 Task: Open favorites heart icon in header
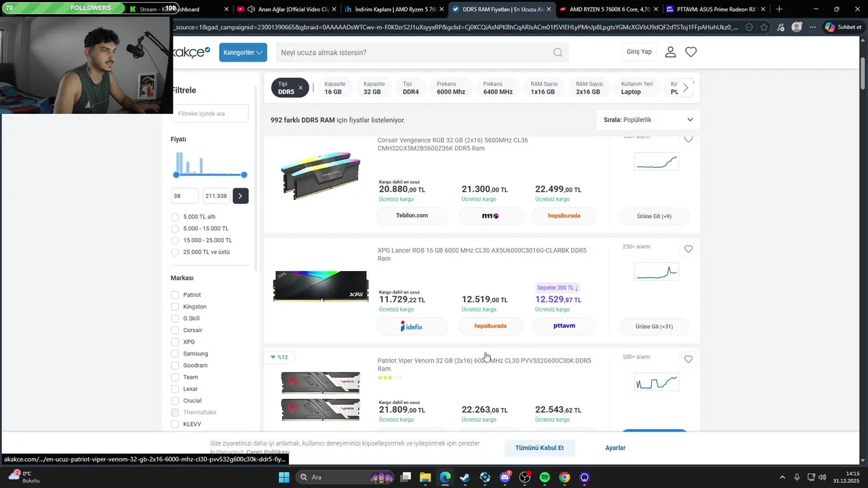coord(691,52)
